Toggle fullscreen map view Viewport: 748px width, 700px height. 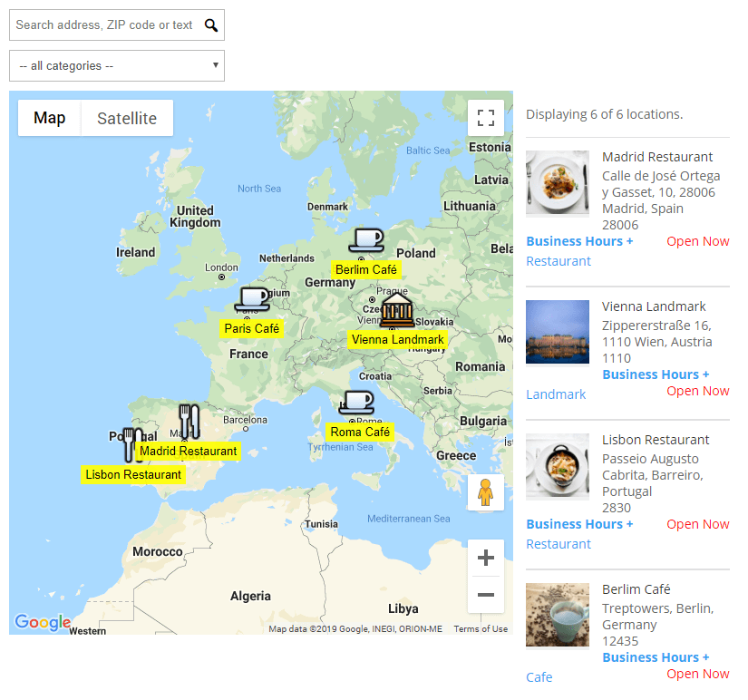(485, 118)
